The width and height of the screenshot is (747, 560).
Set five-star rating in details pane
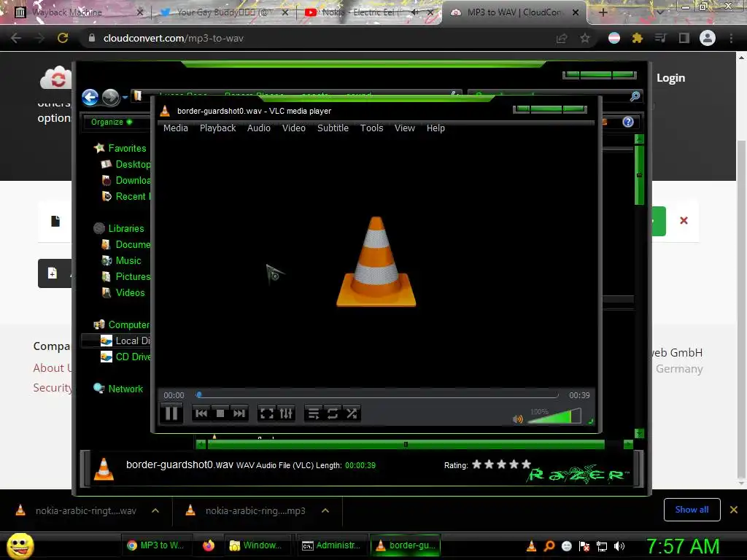coord(526,464)
